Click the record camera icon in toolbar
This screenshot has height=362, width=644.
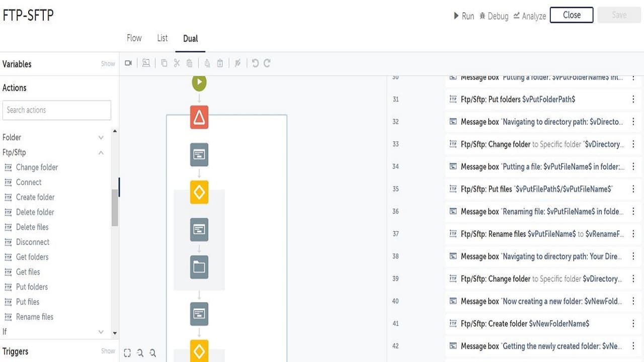click(128, 63)
